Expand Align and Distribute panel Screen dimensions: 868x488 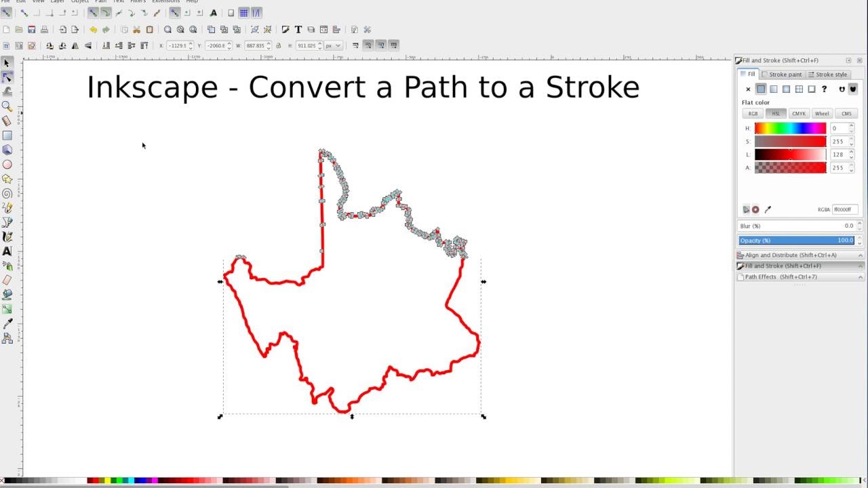tap(800, 256)
